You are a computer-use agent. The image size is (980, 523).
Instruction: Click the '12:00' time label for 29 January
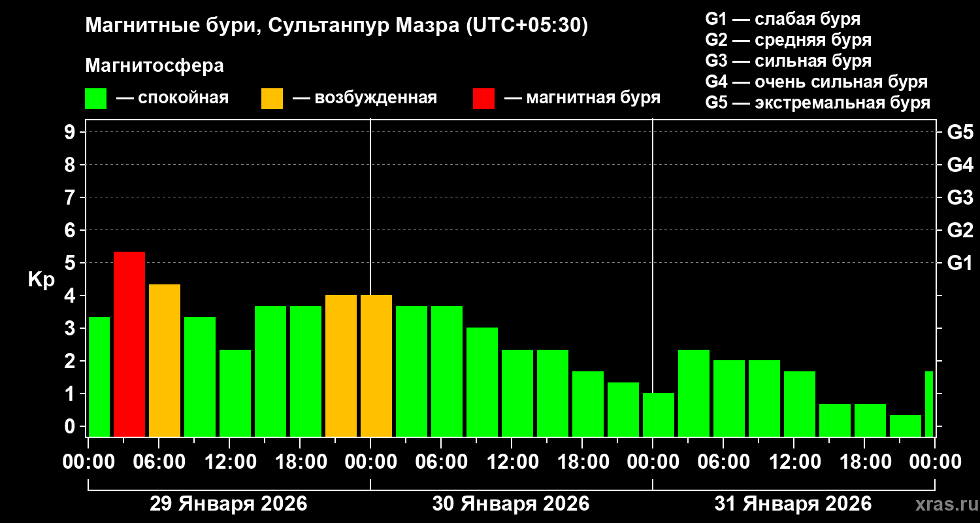(x=229, y=462)
